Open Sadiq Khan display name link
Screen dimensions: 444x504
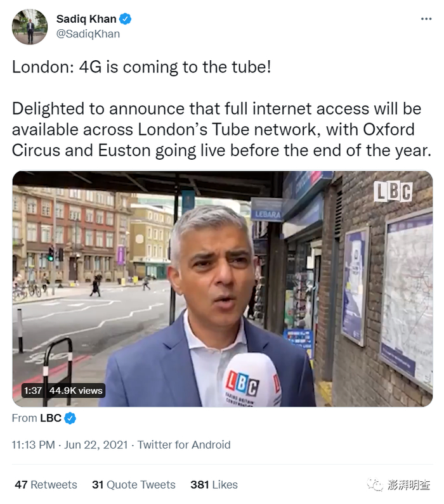[86, 19]
